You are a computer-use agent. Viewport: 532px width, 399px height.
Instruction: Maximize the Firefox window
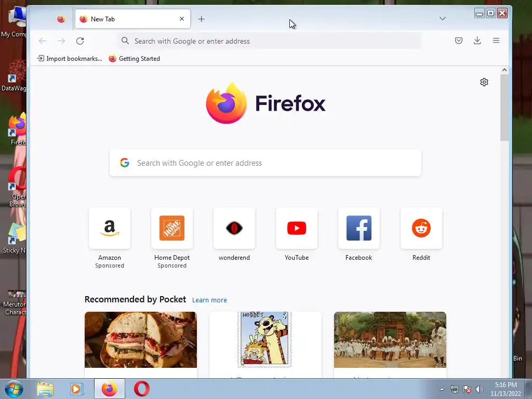click(490, 13)
